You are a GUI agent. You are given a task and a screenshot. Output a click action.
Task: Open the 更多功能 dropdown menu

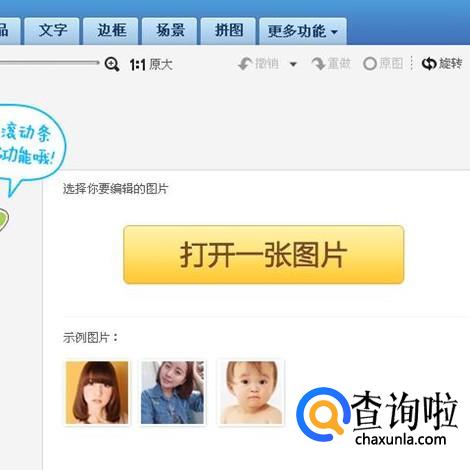pos(303,31)
